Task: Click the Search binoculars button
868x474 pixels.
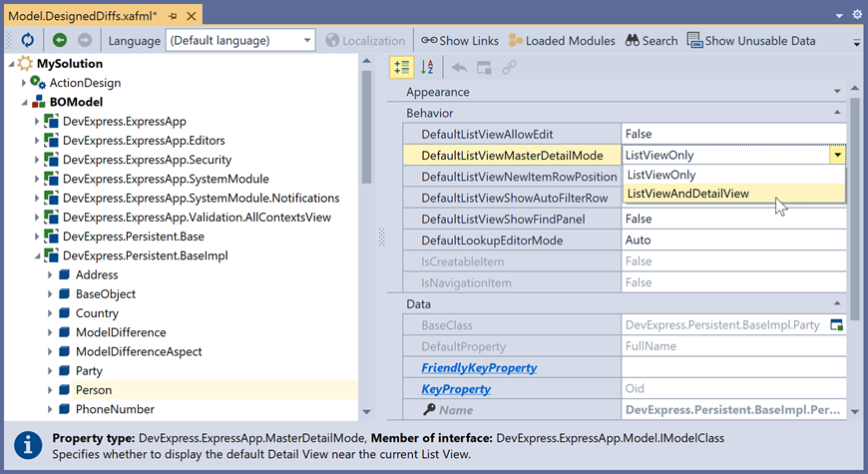Action: 651,41
